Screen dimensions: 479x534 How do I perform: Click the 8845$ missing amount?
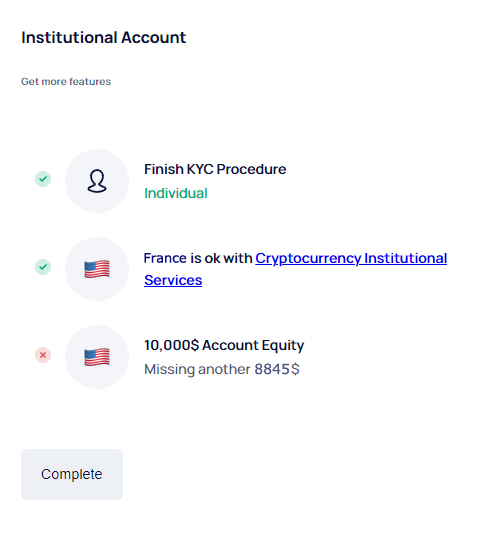click(x=277, y=369)
